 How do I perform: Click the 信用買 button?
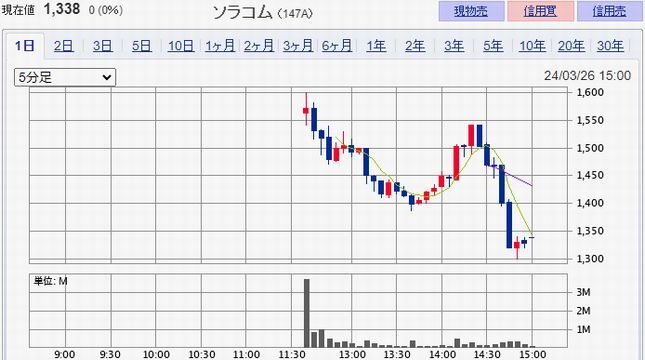coord(541,11)
